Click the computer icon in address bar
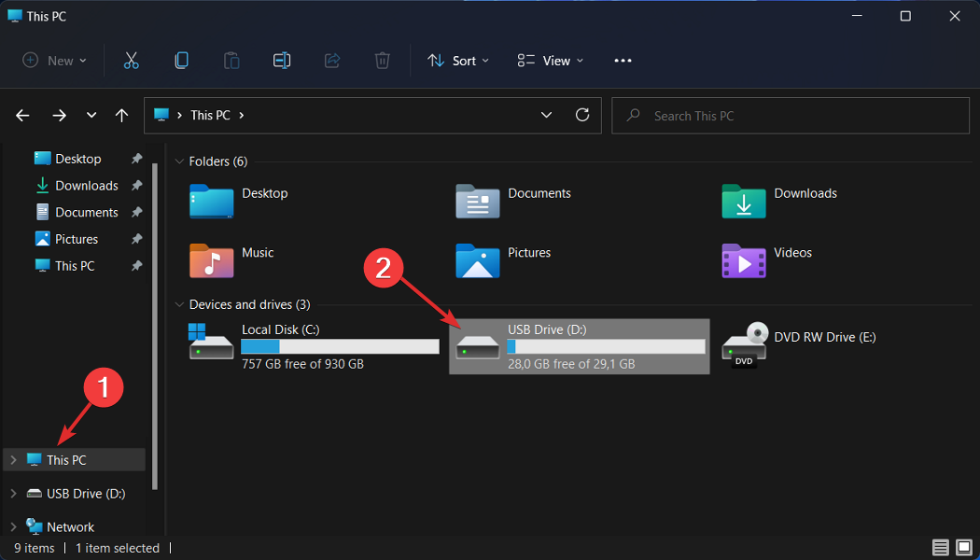Screen dimensions: 980x560 [161, 115]
